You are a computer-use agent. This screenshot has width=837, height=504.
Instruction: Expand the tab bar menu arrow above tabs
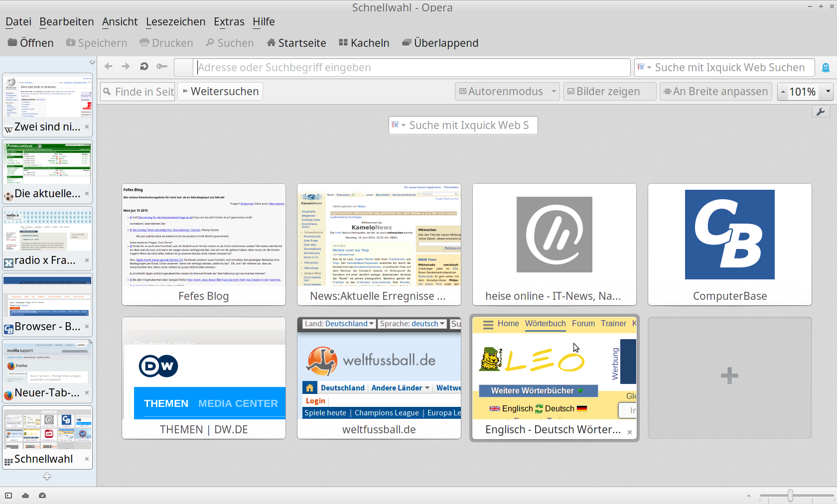[x=92, y=63]
